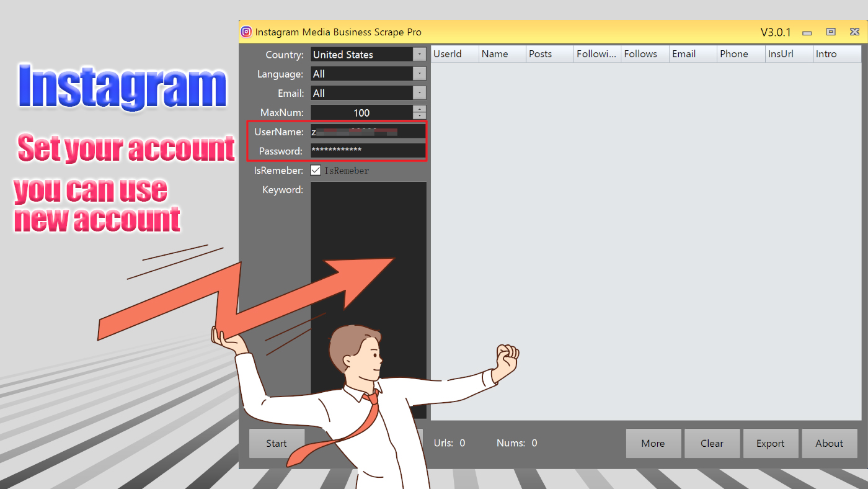Click the Follows column header

point(646,54)
